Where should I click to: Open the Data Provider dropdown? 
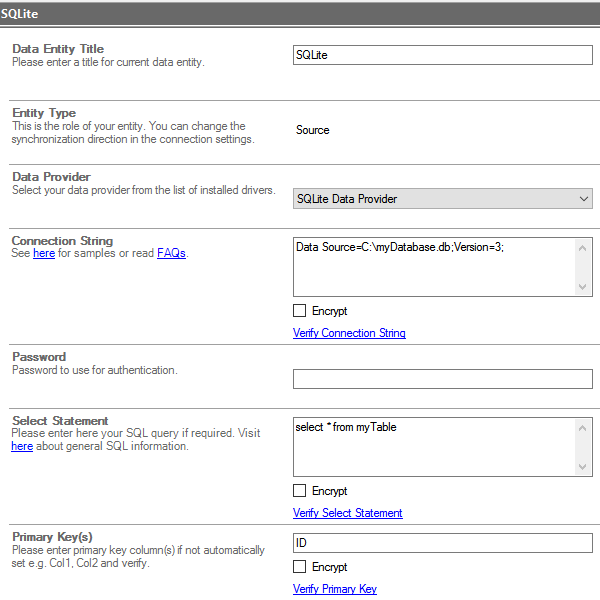(x=442, y=199)
